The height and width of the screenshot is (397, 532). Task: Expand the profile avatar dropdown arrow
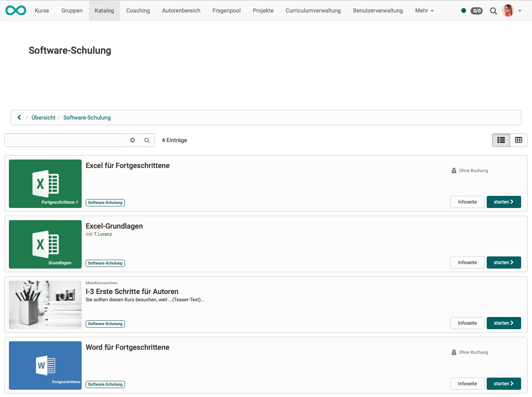[x=520, y=11]
